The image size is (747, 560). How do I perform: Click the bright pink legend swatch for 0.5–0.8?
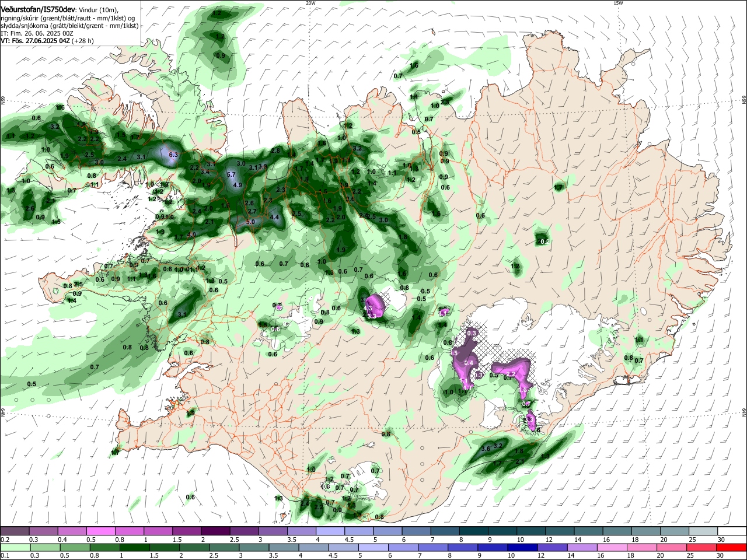[x=100, y=531]
